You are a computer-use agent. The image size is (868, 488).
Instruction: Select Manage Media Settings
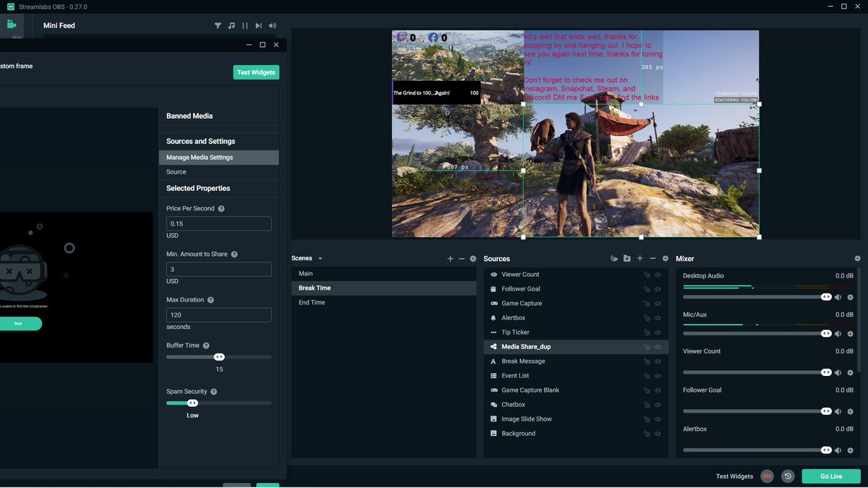pyautogui.click(x=218, y=158)
